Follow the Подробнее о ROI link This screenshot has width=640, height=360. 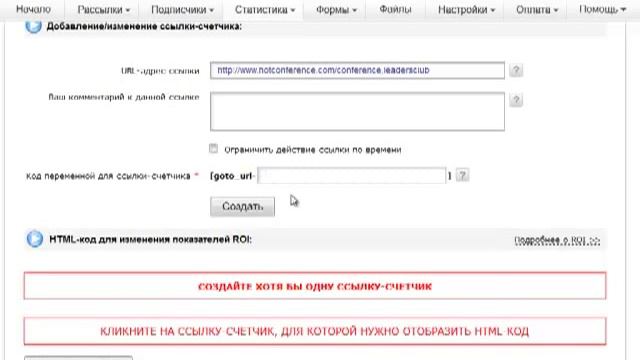[557, 240]
